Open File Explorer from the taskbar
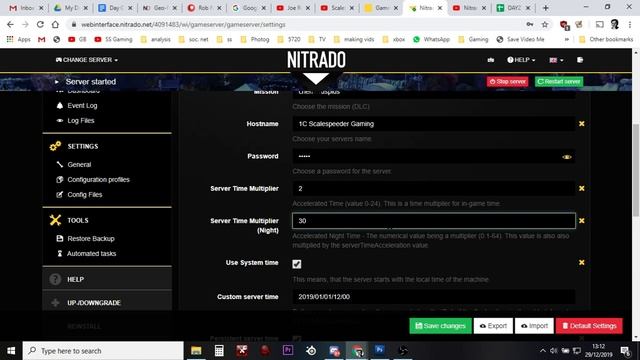The width and height of the screenshot is (640, 360). pyautogui.click(x=196, y=351)
